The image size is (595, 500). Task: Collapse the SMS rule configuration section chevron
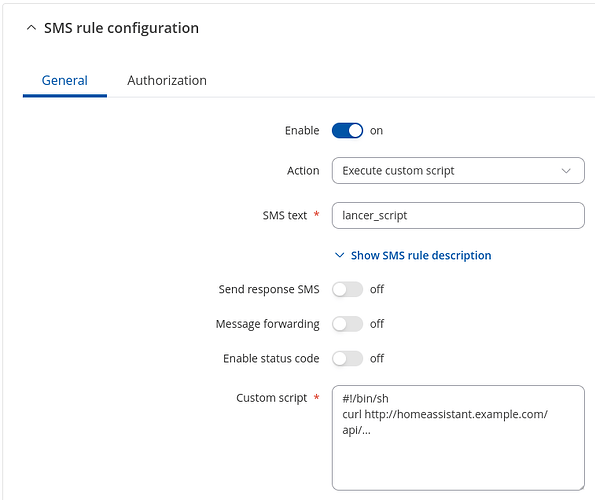31,28
